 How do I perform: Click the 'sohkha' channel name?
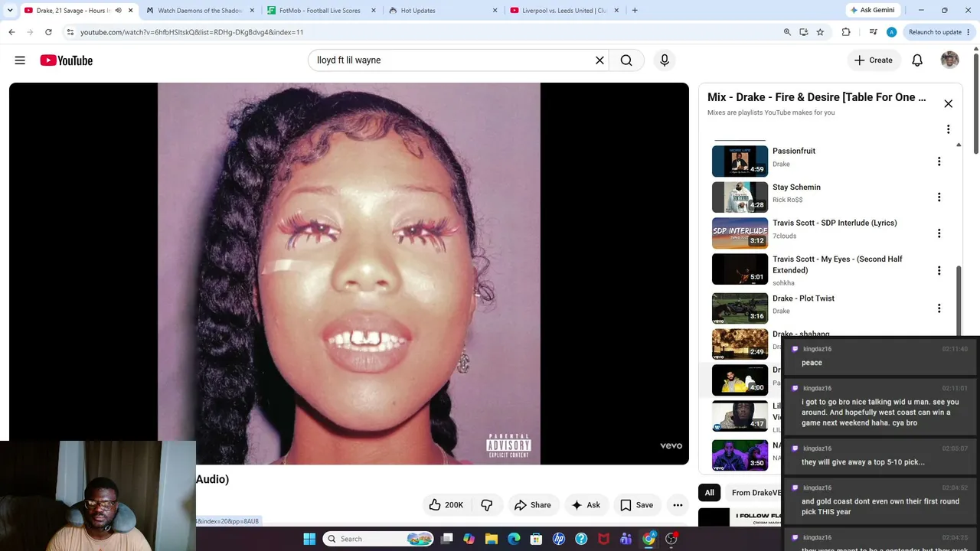tap(784, 283)
